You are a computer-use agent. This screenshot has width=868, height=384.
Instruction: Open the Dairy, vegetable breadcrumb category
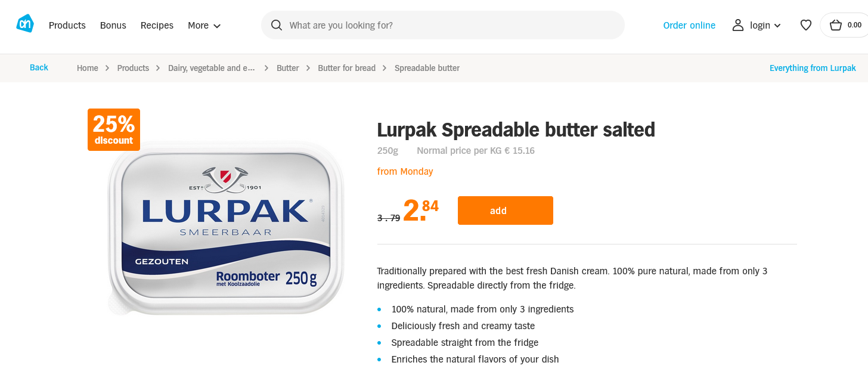[x=212, y=68]
